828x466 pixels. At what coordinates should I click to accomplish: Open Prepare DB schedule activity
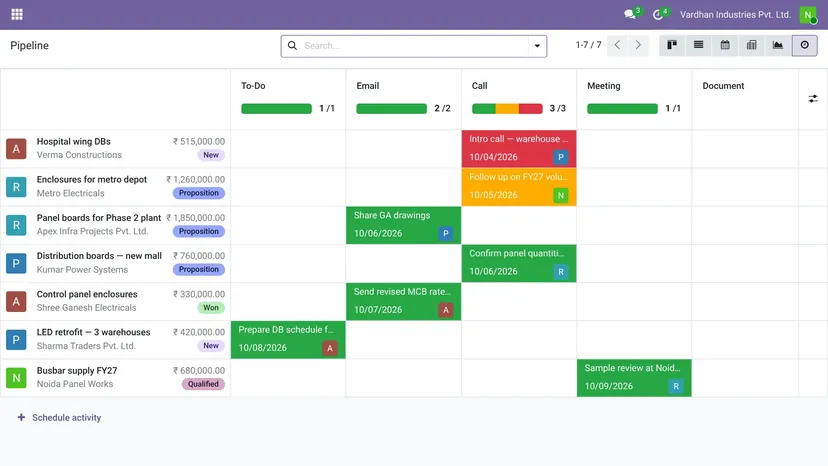pyautogui.click(x=288, y=339)
